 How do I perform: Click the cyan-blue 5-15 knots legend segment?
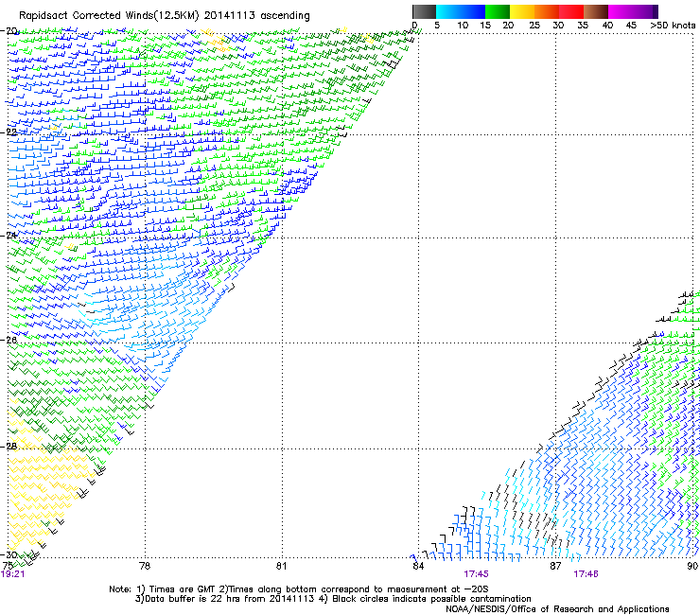click(461, 11)
